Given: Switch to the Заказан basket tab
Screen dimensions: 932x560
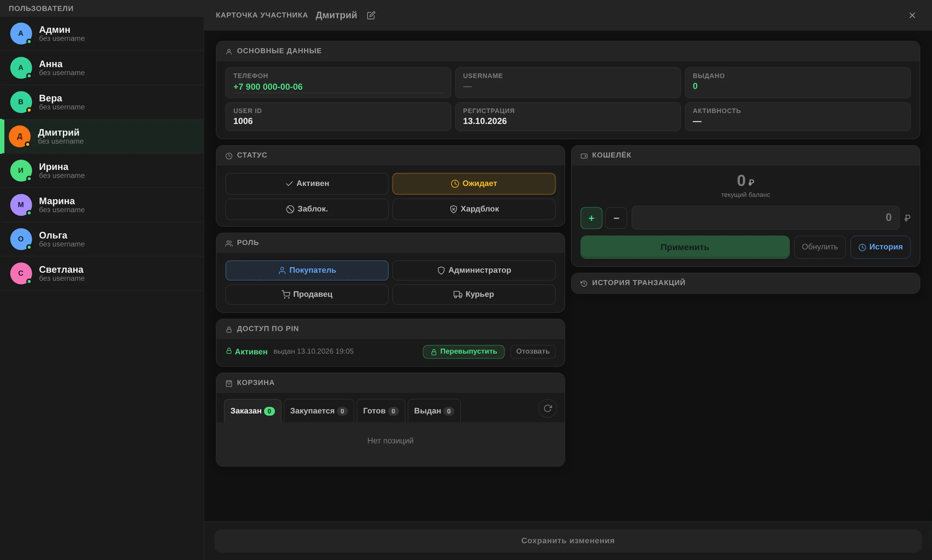Looking at the screenshot, I should pos(252,411).
